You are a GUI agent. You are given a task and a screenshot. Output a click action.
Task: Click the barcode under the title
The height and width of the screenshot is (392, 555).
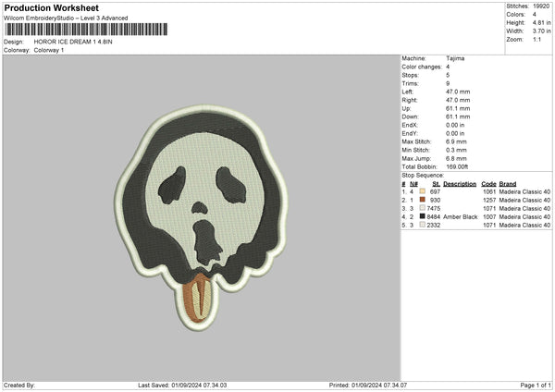[x=86, y=30]
